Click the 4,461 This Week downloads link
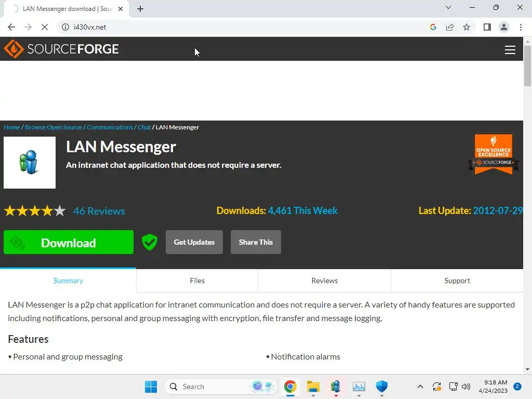The height and width of the screenshot is (399, 532). click(x=303, y=211)
